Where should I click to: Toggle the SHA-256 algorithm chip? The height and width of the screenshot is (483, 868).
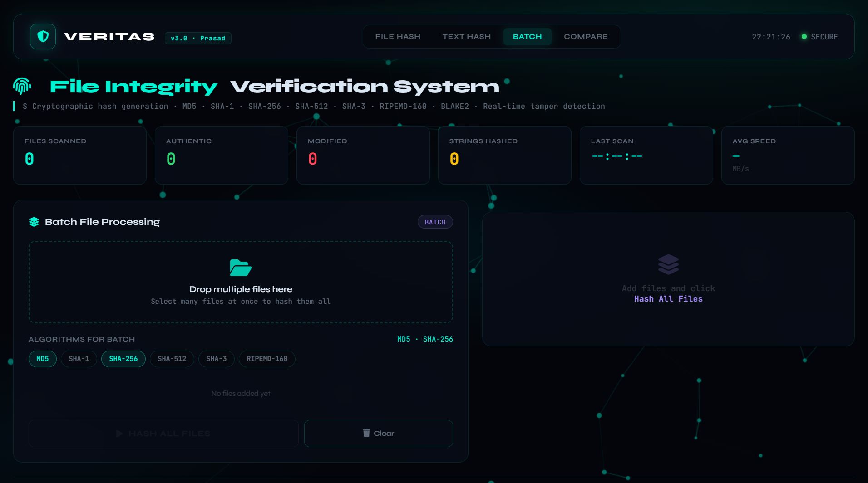click(x=123, y=359)
